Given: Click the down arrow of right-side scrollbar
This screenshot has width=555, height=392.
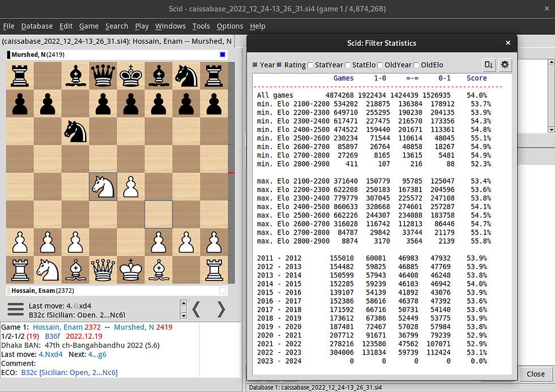Looking at the screenshot, I should click(552, 130).
